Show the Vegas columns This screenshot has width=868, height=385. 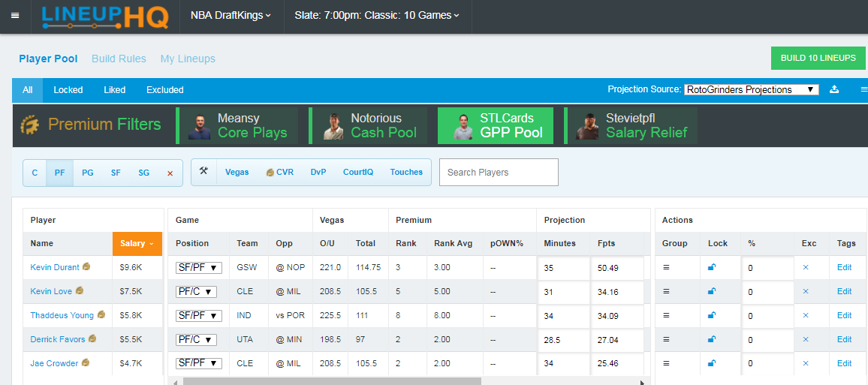(237, 172)
